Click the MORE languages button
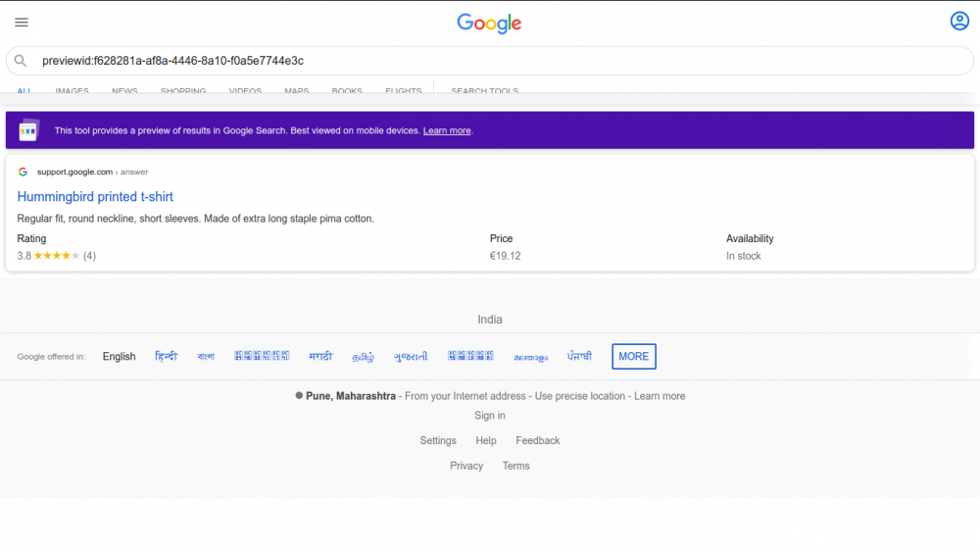980x552 pixels. tap(634, 356)
